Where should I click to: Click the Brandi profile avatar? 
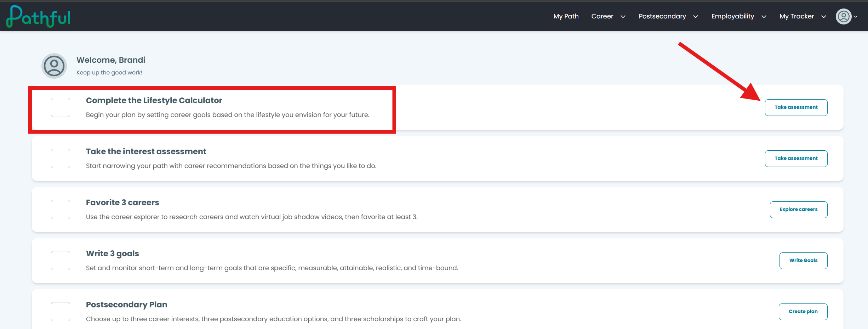pos(54,66)
